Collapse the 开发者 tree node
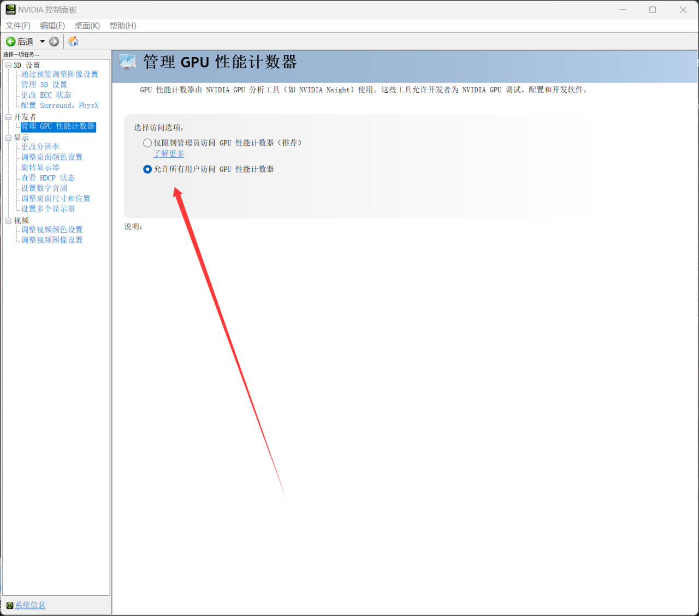 [x=8, y=117]
